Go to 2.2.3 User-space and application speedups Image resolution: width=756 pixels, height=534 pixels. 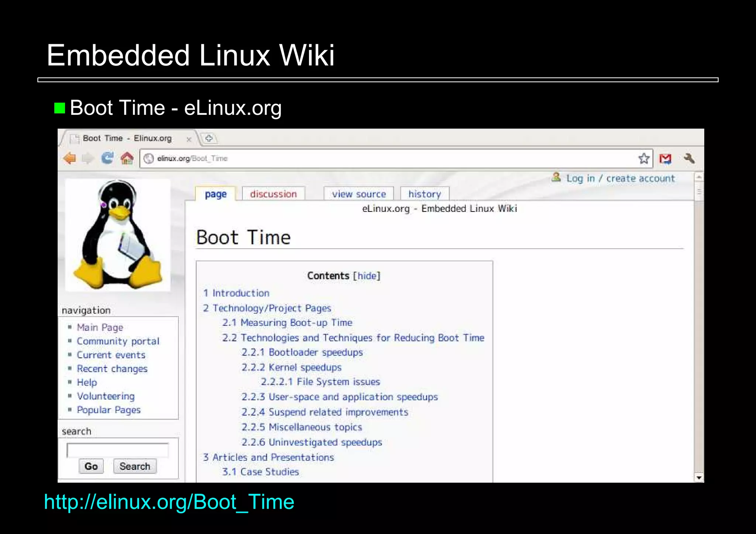(340, 397)
